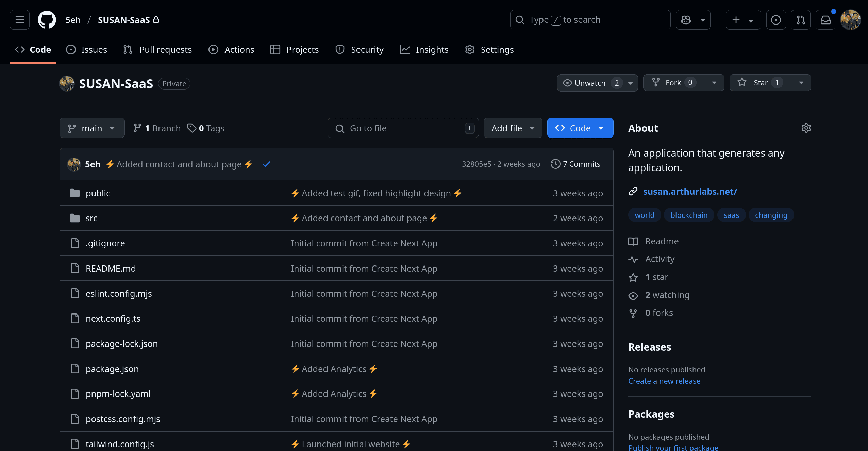Select the changing topic tag

(x=771, y=215)
